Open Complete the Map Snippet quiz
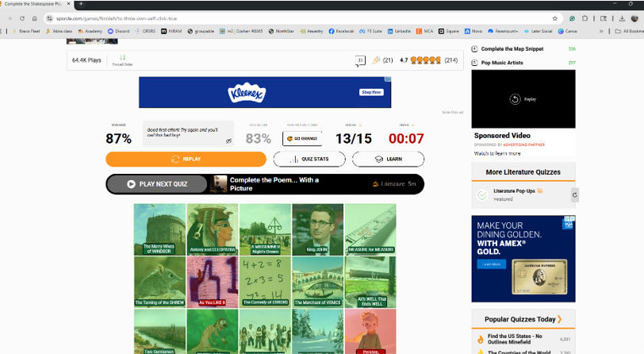Image resolution: width=644 pixels, height=354 pixels. (x=512, y=49)
